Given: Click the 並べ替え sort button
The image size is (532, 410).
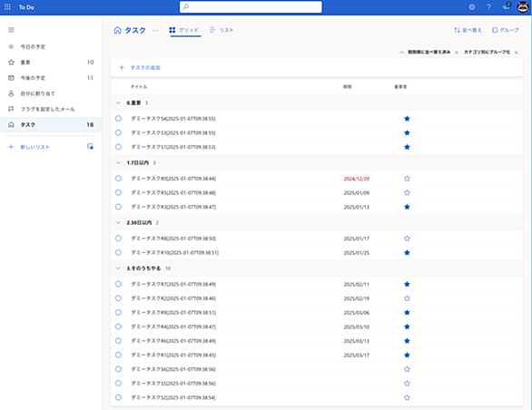Looking at the screenshot, I should pyautogui.click(x=468, y=30).
